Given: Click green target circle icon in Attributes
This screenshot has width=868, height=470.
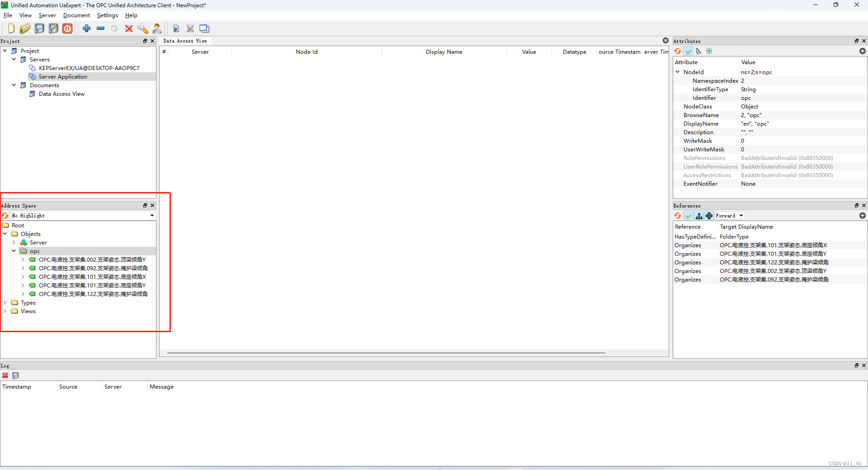Looking at the screenshot, I should pyautogui.click(x=709, y=51).
